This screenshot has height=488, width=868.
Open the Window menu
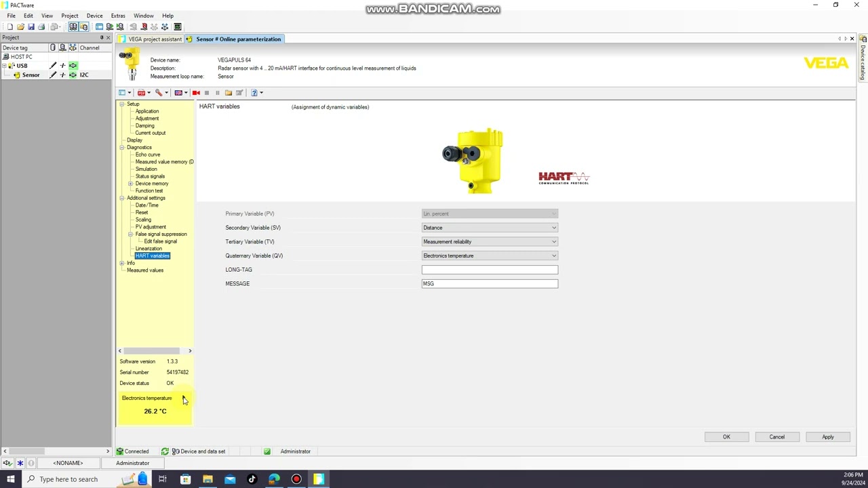coord(143,16)
